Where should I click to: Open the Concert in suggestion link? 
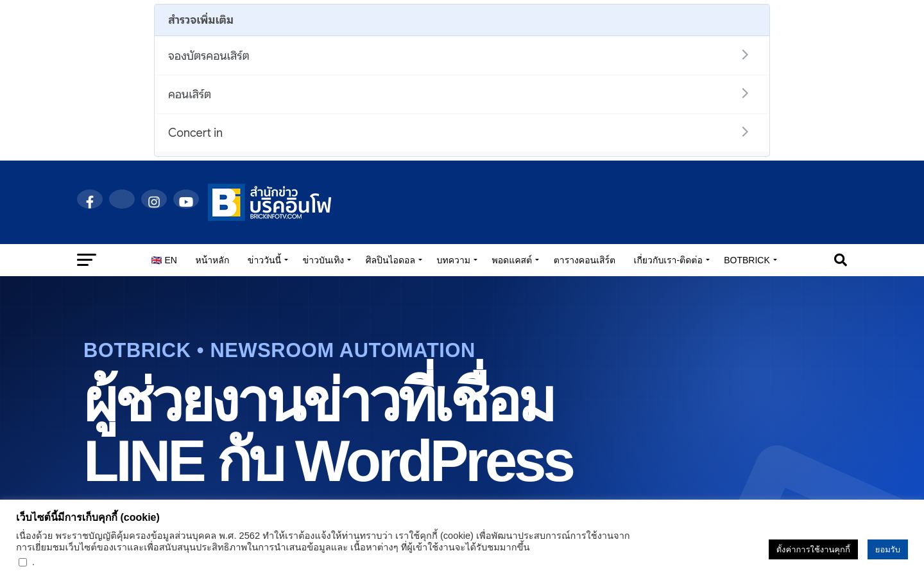click(x=462, y=133)
